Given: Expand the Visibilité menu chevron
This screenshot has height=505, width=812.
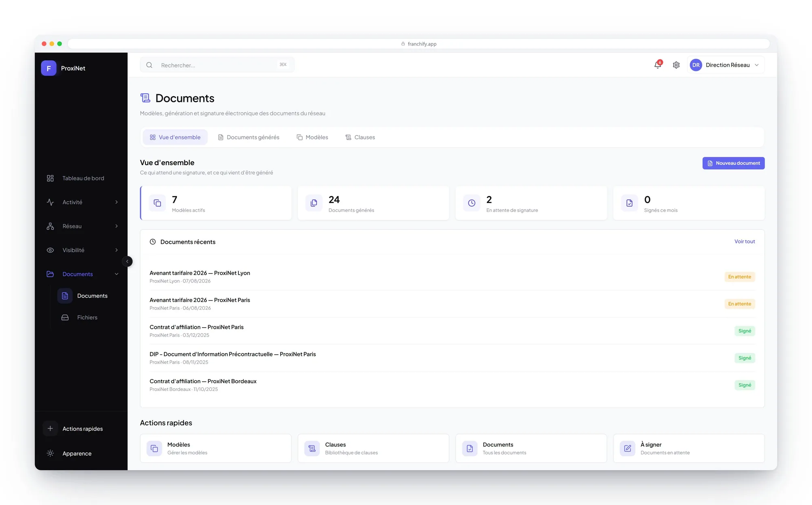Looking at the screenshot, I should tap(117, 250).
